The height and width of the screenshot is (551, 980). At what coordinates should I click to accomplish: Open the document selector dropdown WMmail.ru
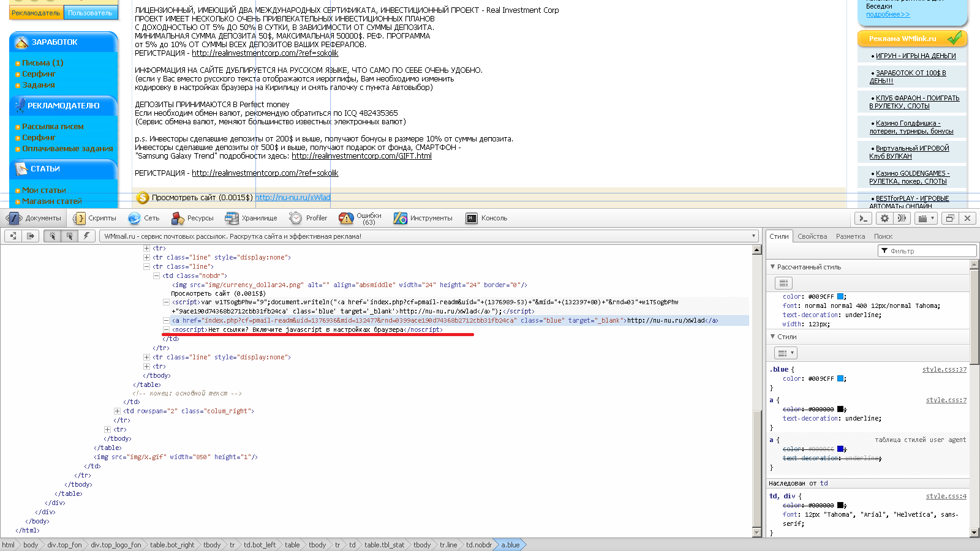[429, 236]
